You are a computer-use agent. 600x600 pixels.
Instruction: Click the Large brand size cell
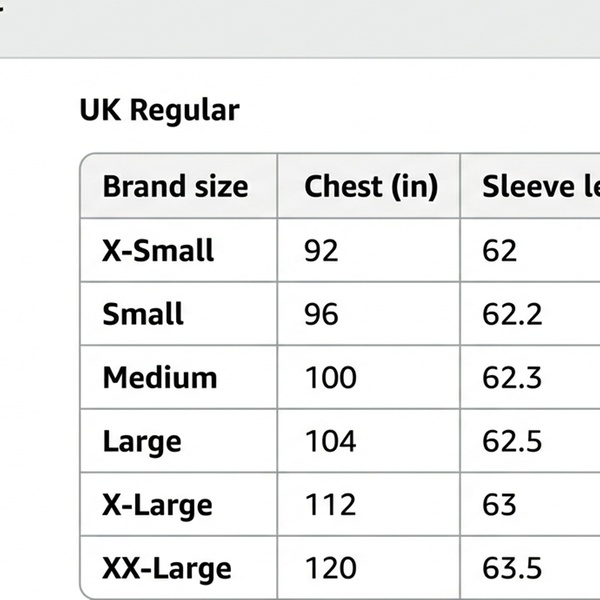[141, 441]
